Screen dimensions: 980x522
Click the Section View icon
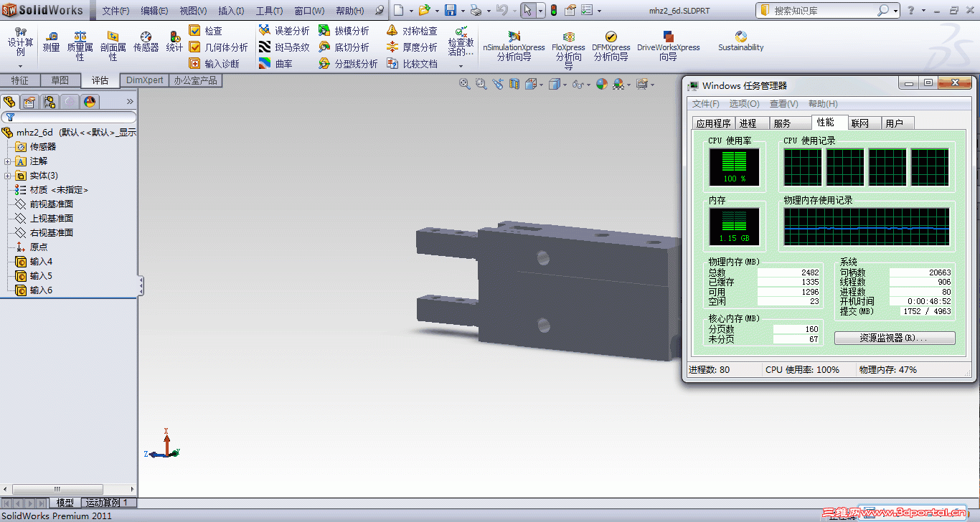coord(514,84)
